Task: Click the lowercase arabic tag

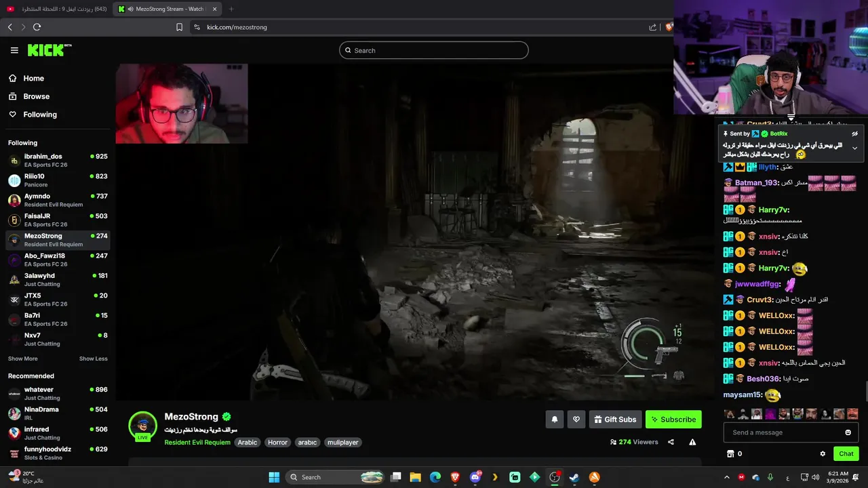Action: point(307,443)
